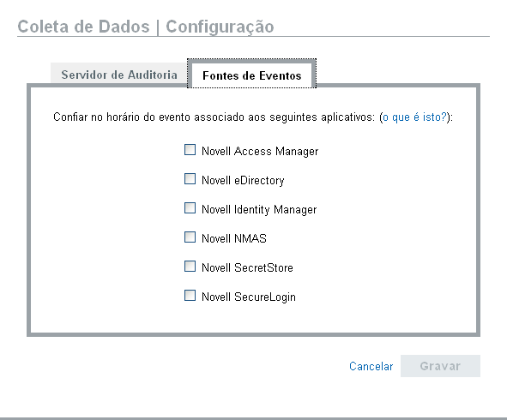Click the Novell SecretStore label text
This screenshot has height=420, width=507.
click(x=247, y=267)
